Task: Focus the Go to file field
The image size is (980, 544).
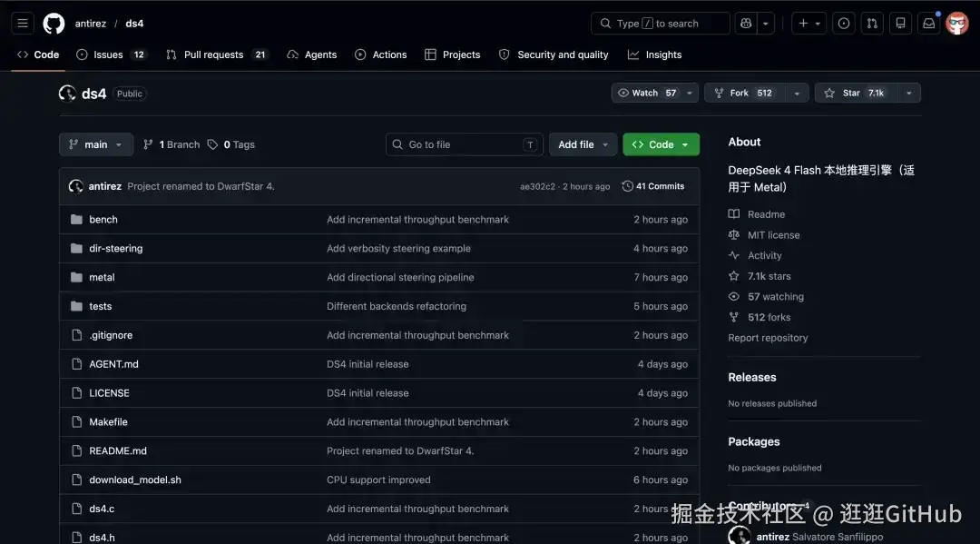Action: tap(465, 144)
